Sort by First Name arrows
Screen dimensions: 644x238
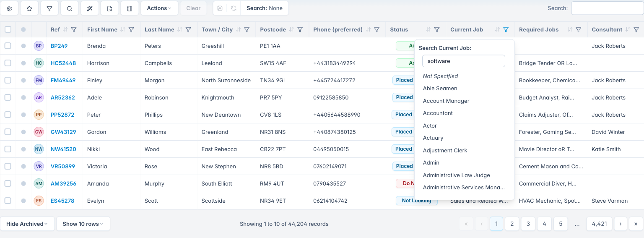tap(122, 30)
